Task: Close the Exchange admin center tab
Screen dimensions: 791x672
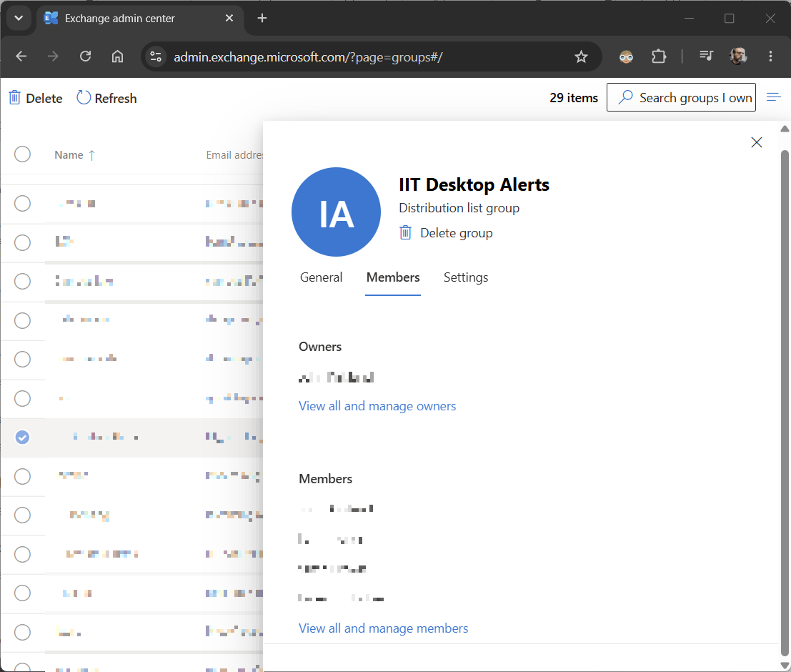Action: click(x=229, y=18)
